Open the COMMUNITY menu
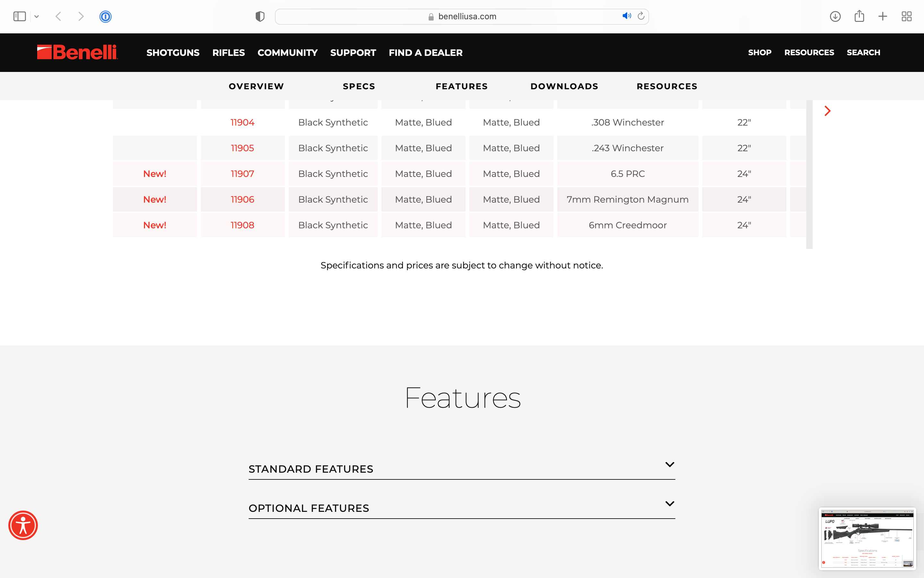This screenshot has width=924, height=578. tap(287, 53)
